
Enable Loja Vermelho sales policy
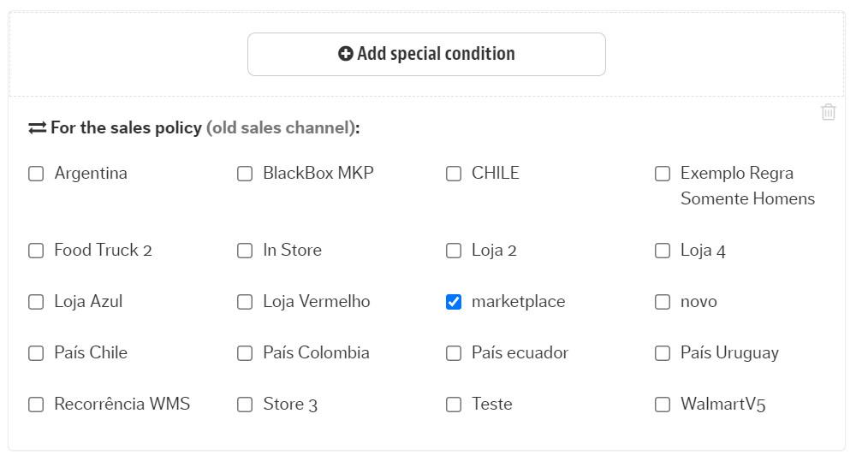coord(245,302)
